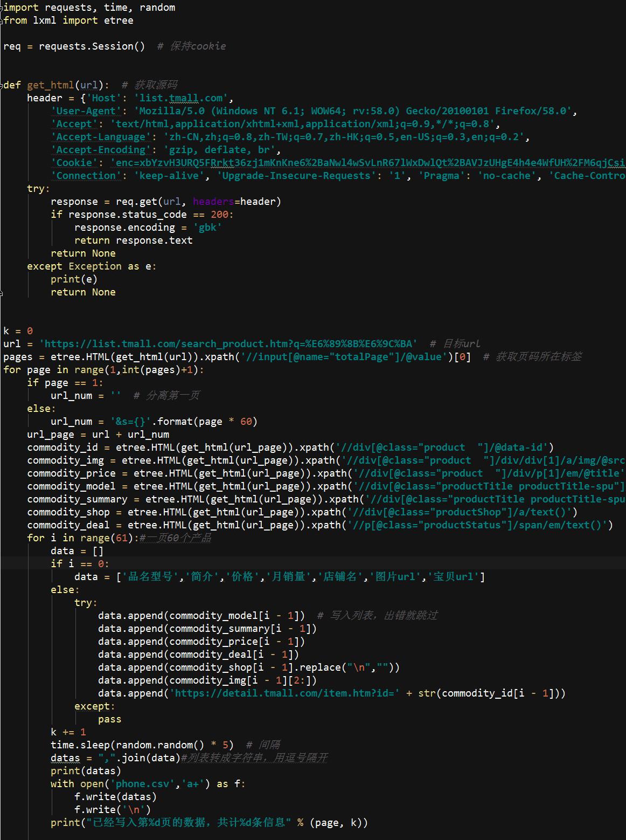Select the '店铺名' column header string
The image size is (626, 840).
340,577
